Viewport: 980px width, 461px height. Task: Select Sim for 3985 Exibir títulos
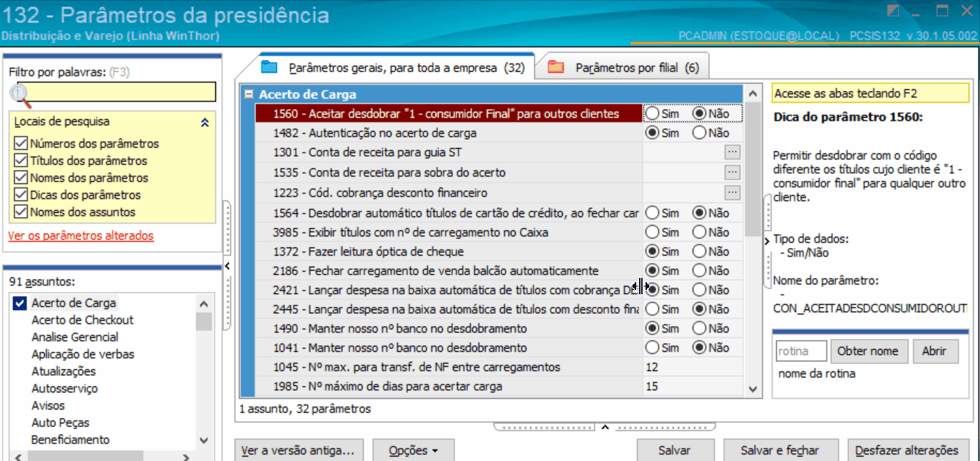point(652,232)
